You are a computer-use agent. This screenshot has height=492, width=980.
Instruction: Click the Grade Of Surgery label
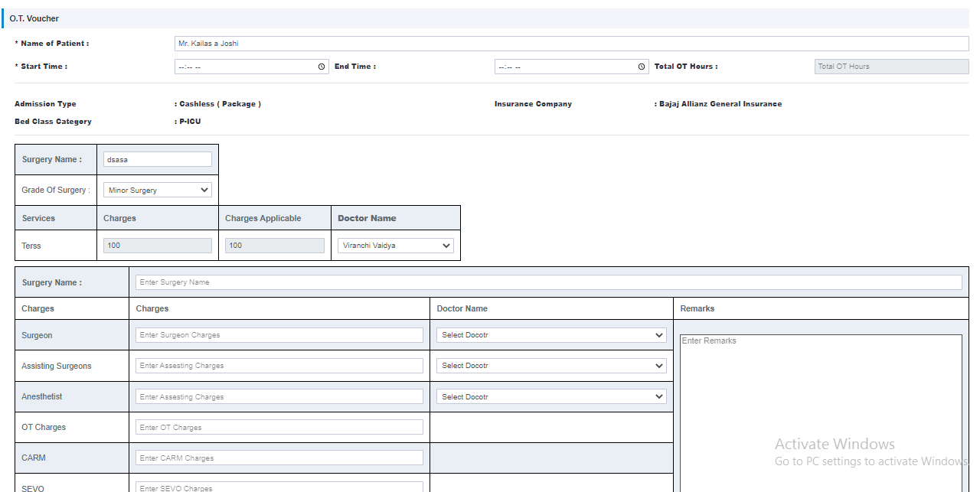[x=56, y=190]
